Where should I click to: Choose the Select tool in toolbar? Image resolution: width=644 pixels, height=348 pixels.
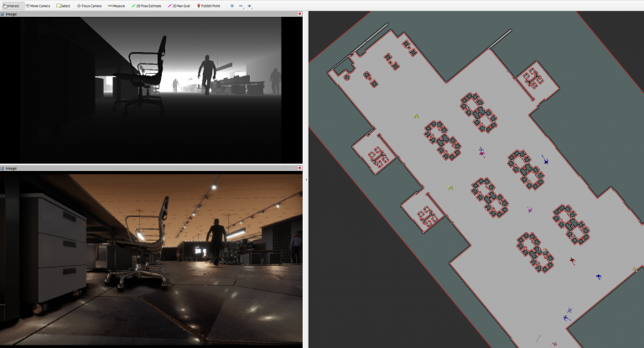[63, 6]
